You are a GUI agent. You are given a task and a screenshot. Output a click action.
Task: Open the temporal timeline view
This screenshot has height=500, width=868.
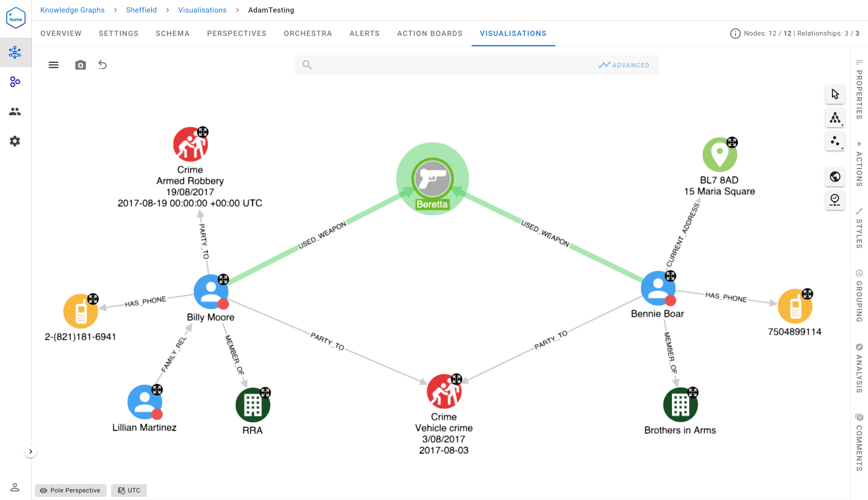(x=835, y=200)
